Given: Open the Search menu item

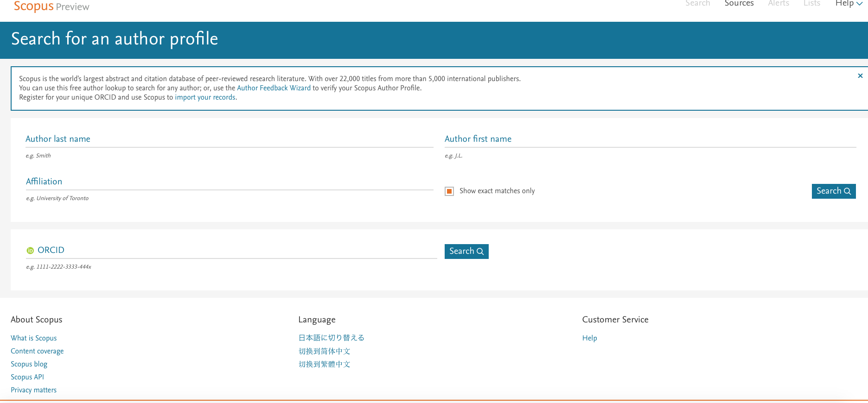Looking at the screenshot, I should pos(697,4).
